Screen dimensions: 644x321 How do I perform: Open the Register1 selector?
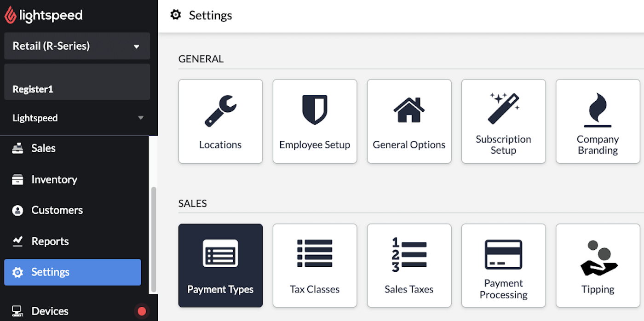77,82
